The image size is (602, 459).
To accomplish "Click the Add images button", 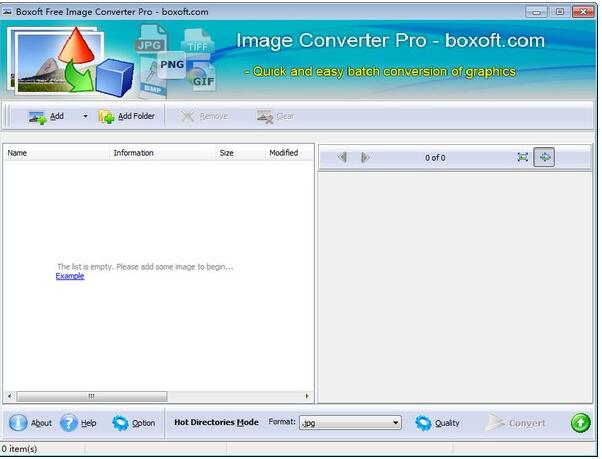I will (46, 116).
